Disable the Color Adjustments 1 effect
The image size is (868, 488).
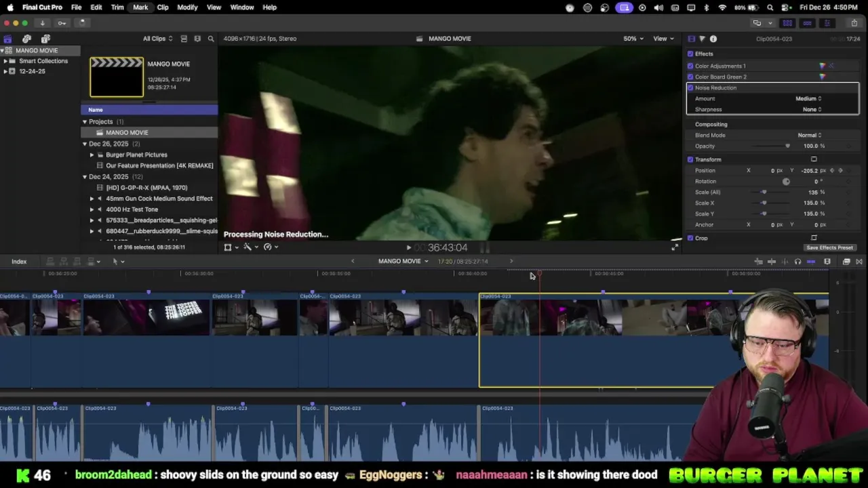690,66
